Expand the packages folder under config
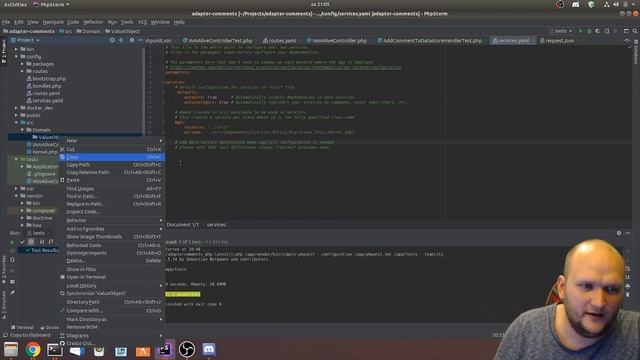Viewport: 640px width, 360px height. pos(22,64)
